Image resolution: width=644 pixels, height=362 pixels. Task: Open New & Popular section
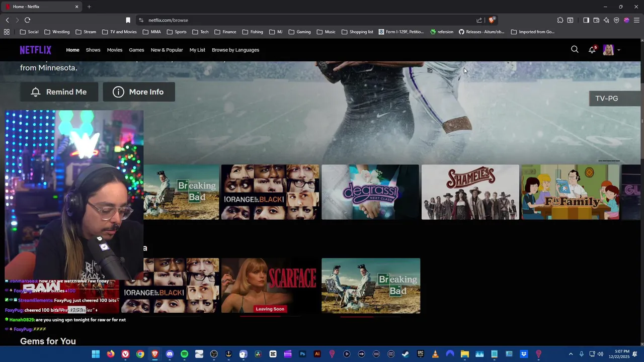click(167, 50)
